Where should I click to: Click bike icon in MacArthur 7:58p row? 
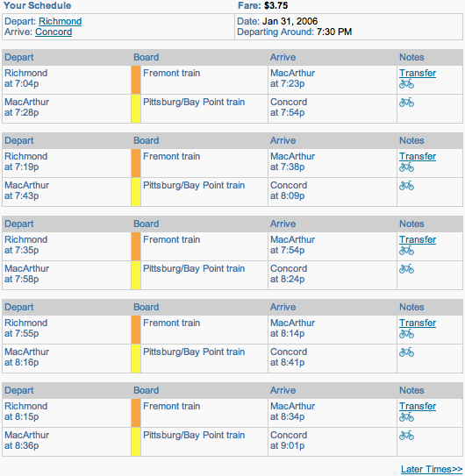coord(406,268)
